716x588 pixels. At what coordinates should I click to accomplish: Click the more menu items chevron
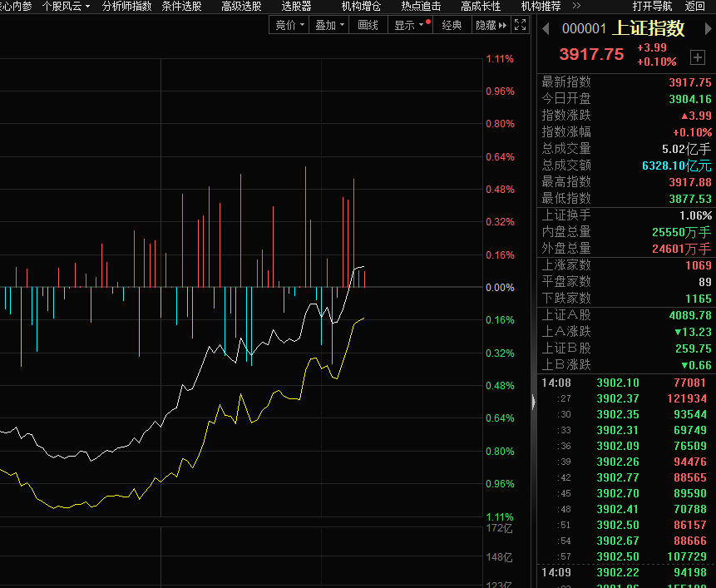(577, 6)
